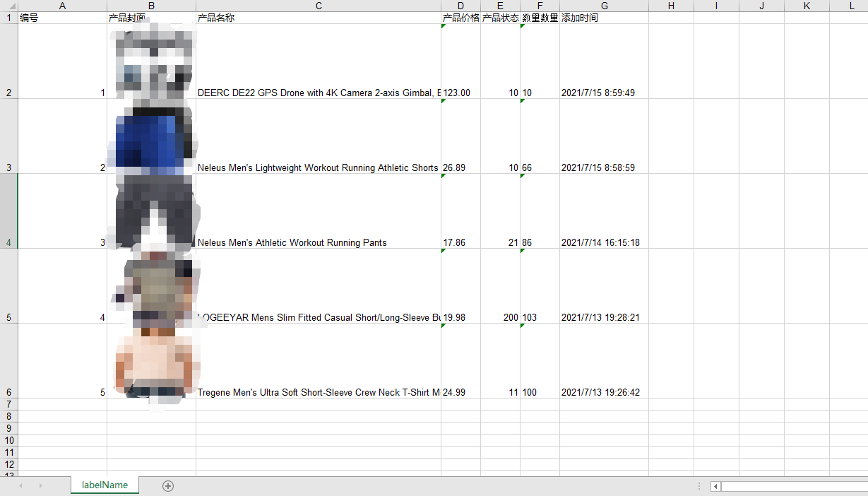Select column header G

(604, 6)
